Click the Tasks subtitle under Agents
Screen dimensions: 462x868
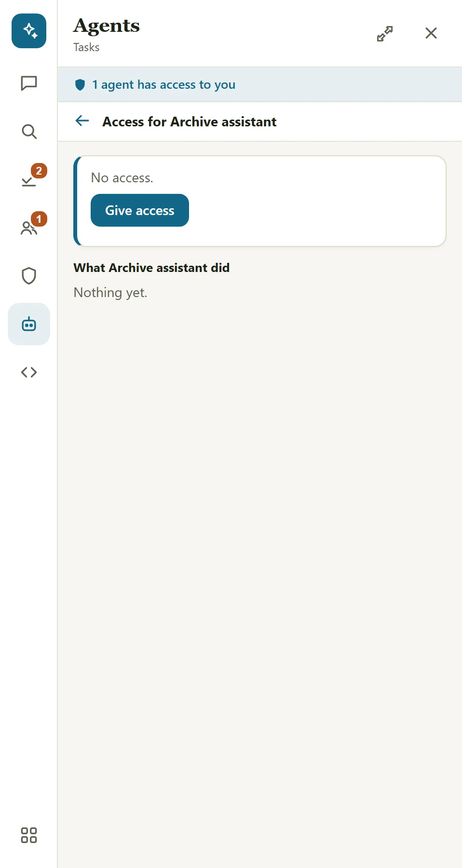[x=86, y=47]
